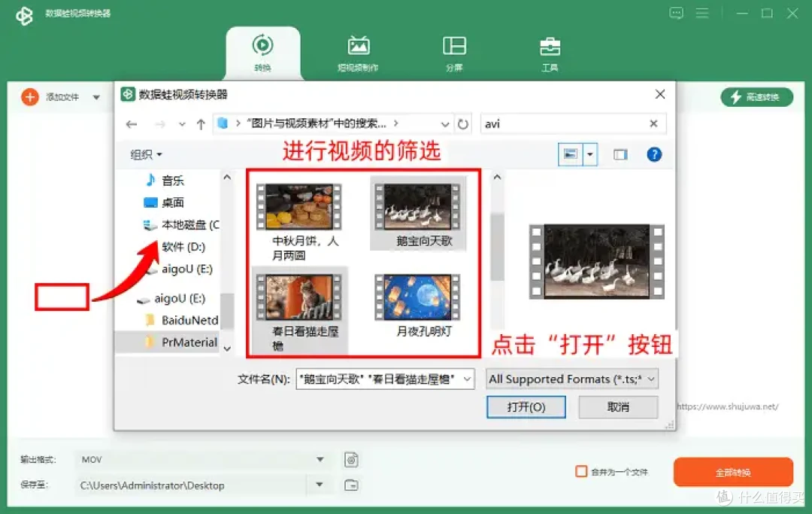
Task: Expand the 添加文件 dropdown arrow
Action: [x=96, y=97]
